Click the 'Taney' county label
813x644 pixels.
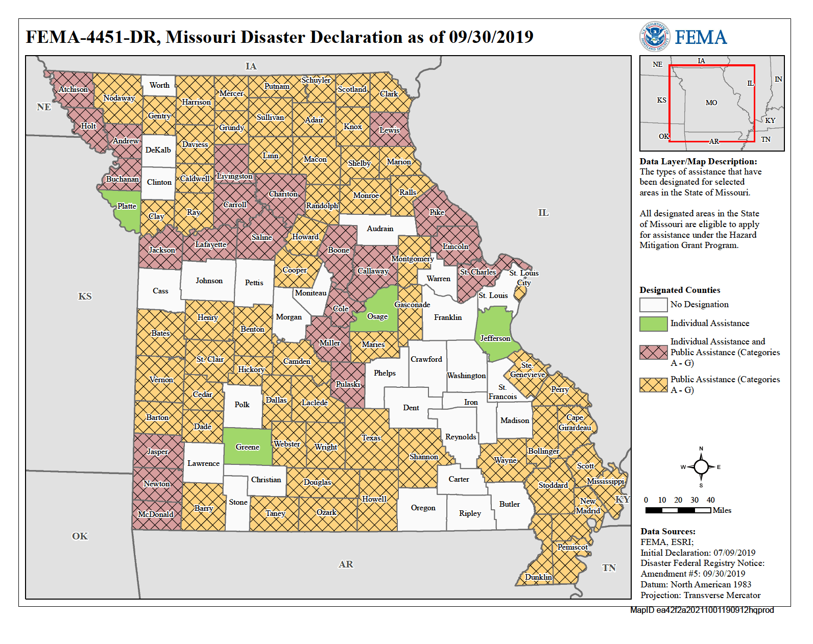click(275, 513)
